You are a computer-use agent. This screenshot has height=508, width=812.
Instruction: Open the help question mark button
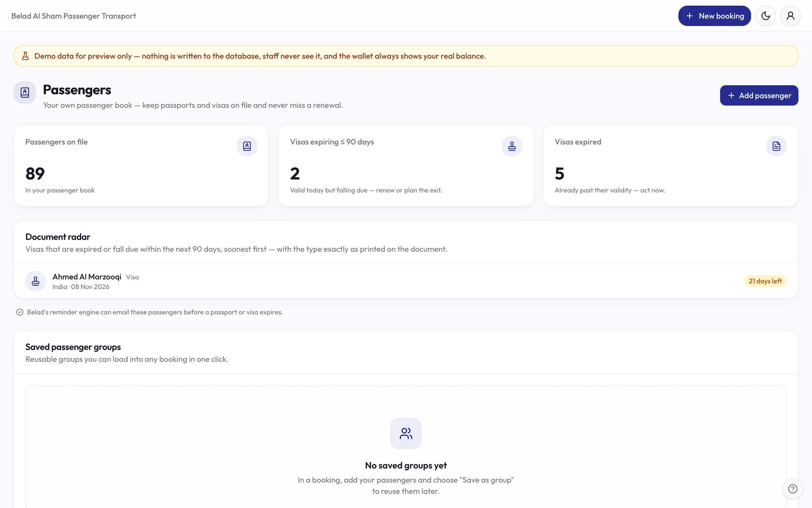(793, 489)
